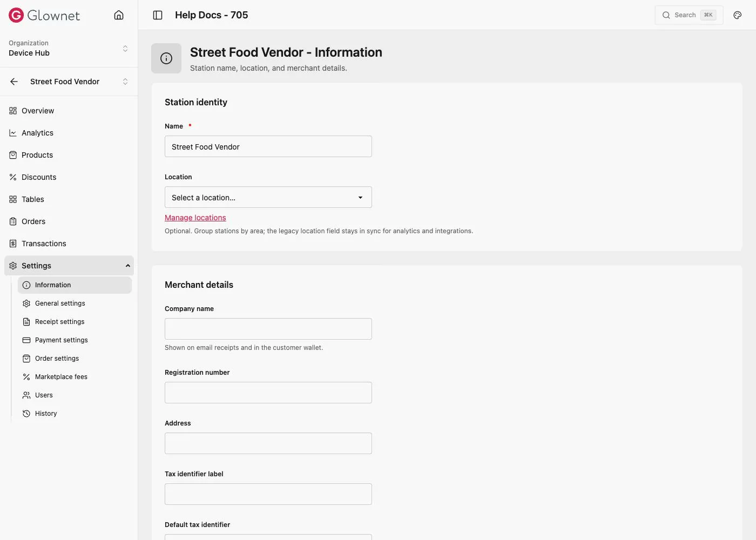Click the Tax identifier label input field
The width and height of the screenshot is (756, 540).
[268, 494]
